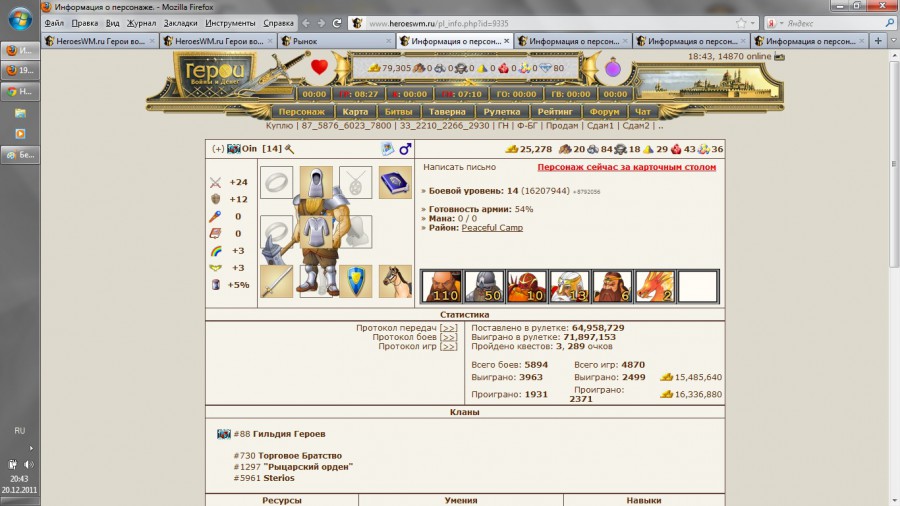This screenshot has height=506, width=900.
Task: Click the helmet equipment slot
Action: click(316, 182)
